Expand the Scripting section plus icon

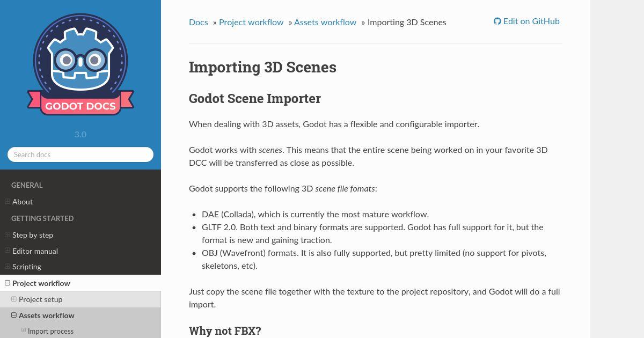pyautogui.click(x=8, y=267)
